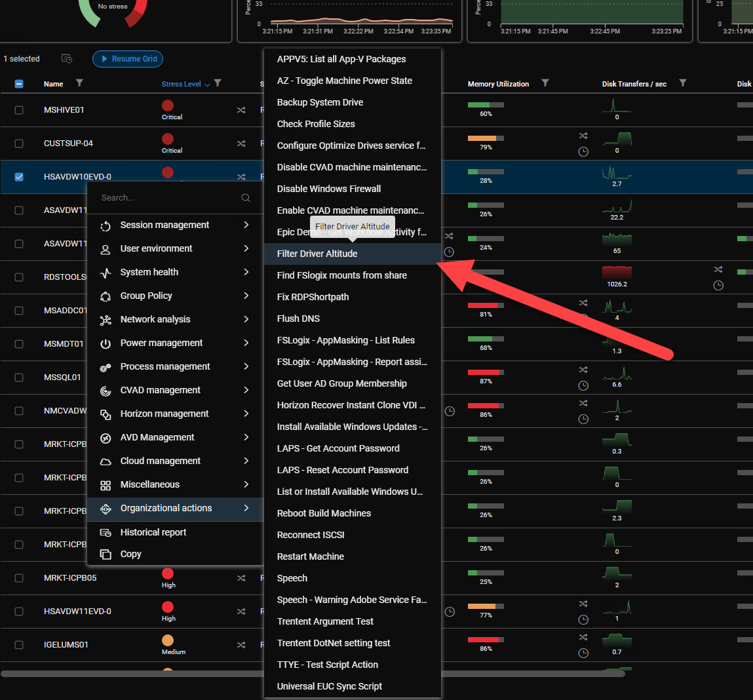The image size is (753, 700).
Task: Check the MSSQL01 row checkbox
Action: coord(19,377)
